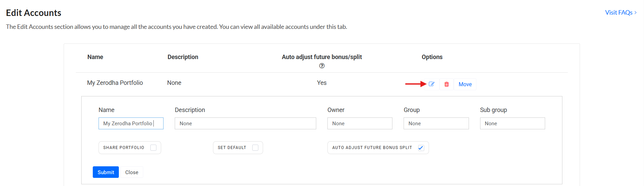
Task: Uncheck Auto Adjust Future Bonus Split
Action: 421,148
